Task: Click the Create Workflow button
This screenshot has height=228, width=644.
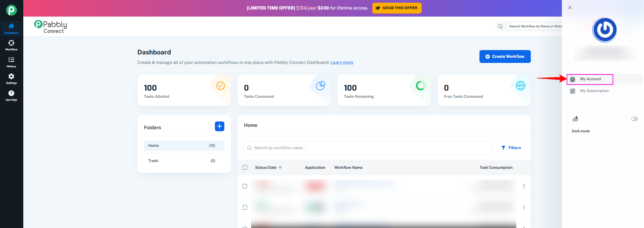Action: (505, 56)
